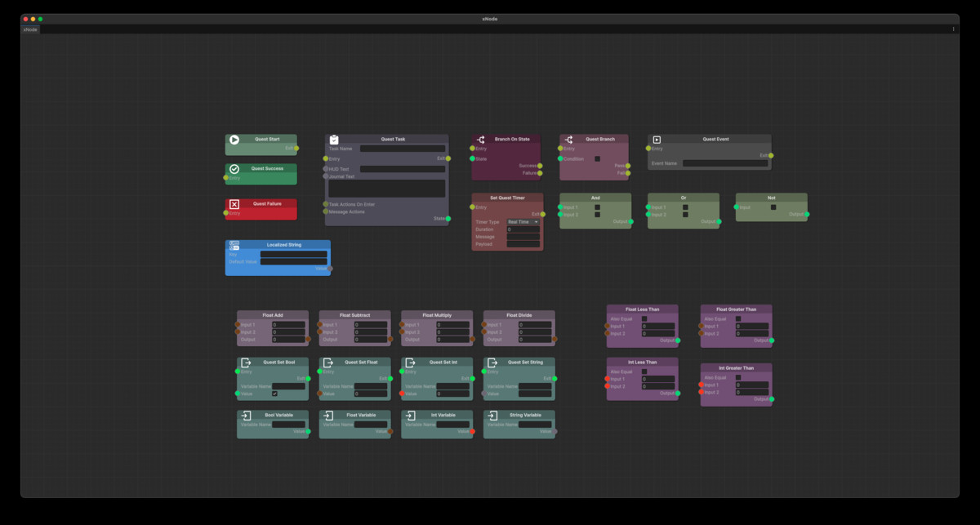Toggle the Quest Branch Condition checkbox
The width and height of the screenshot is (980, 525).
click(x=597, y=159)
